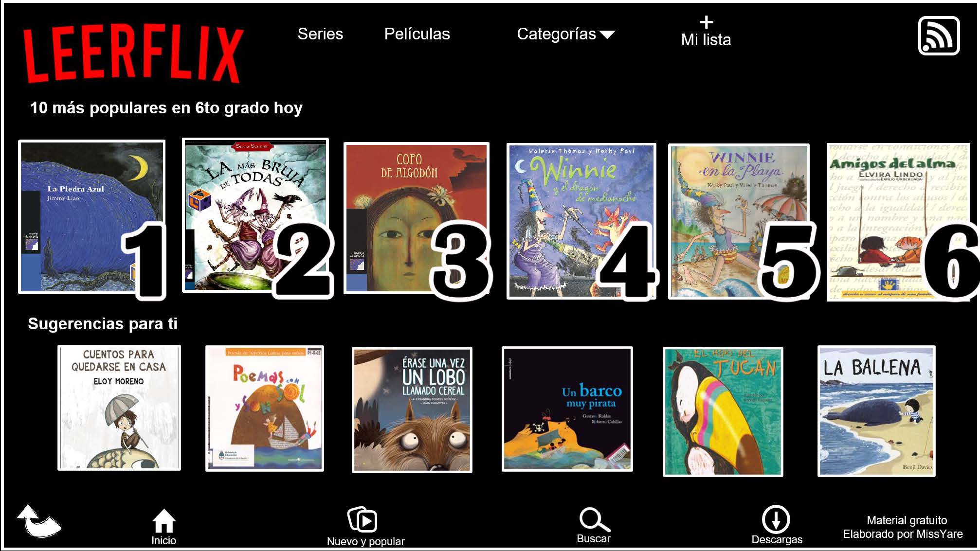This screenshot has height=551, width=980.
Task: Open the Descargas download icon
Action: pos(776,519)
